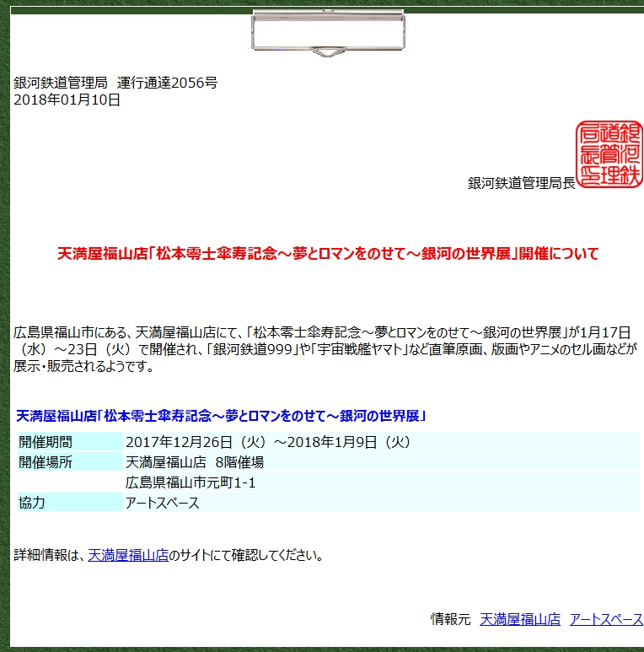Click the red heading 天満屋福山店「松本零士傘寿記念…開催について
Viewport: 644px width, 652px height.
pyautogui.click(x=328, y=253)
